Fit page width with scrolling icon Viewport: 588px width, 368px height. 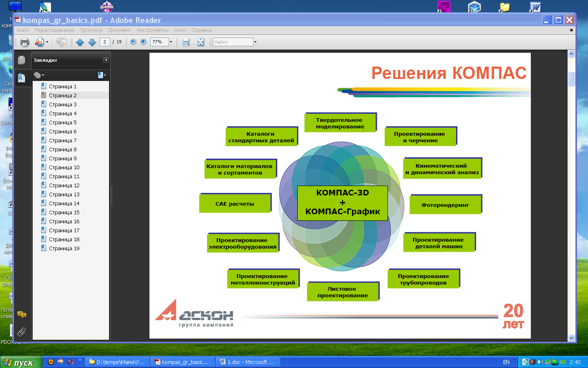(x=186, y=42)
